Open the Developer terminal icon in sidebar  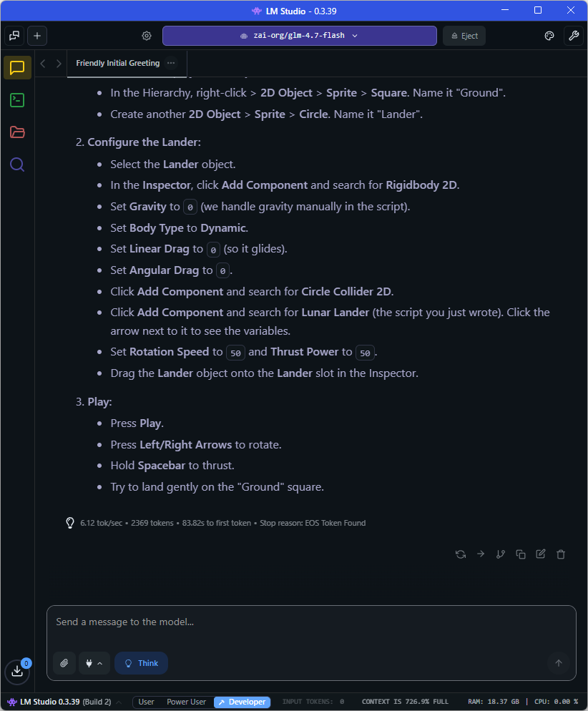coord(17,100)
